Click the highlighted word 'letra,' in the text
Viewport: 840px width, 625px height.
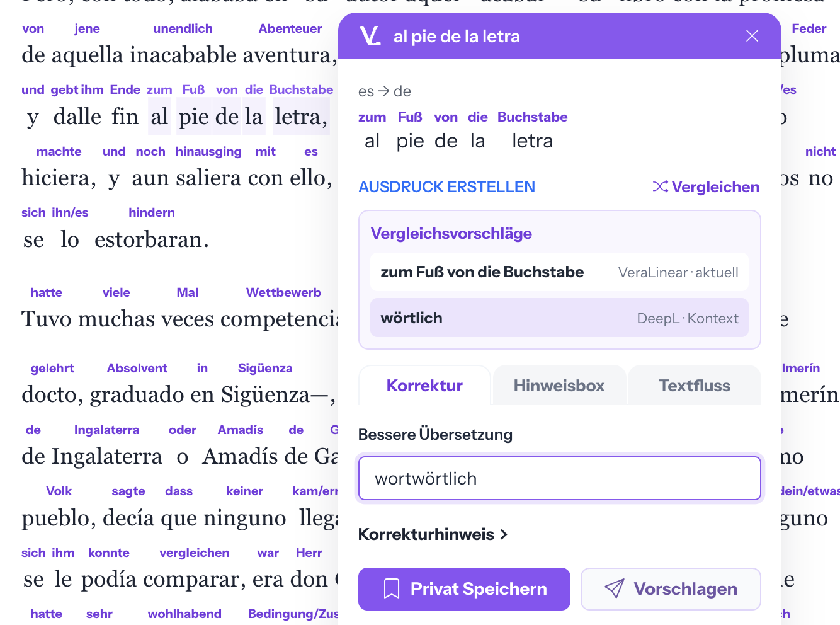(301, 117)
